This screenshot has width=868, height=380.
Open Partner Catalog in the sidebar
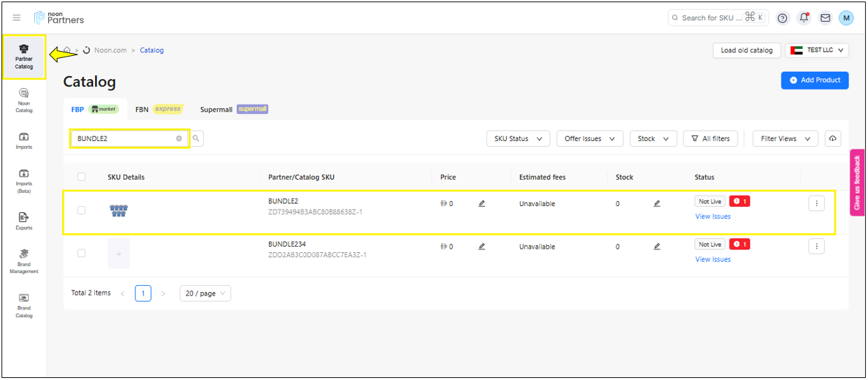click(24, 56)
